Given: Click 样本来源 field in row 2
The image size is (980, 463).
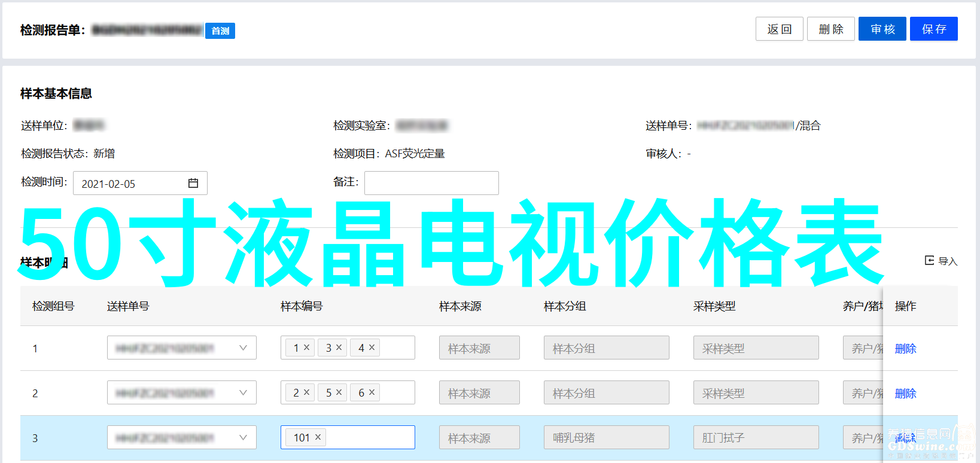Looking at the screenshot, I should [479, 392].
